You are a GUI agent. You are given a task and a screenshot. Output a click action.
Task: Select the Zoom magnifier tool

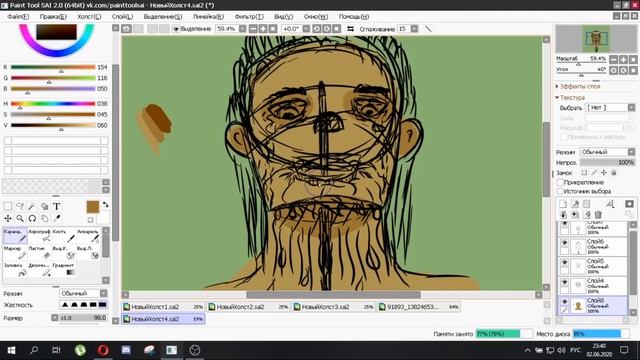pyautogui.click(x=20, y=219)
